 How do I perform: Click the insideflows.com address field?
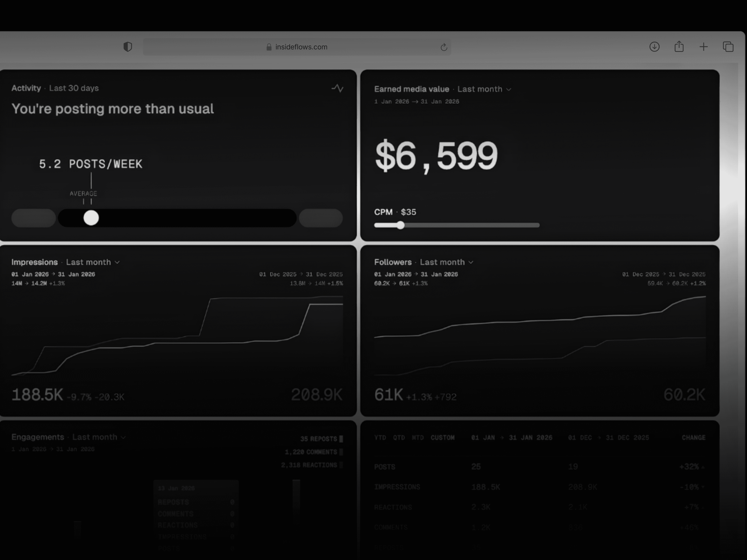click(x=301, y=47)
